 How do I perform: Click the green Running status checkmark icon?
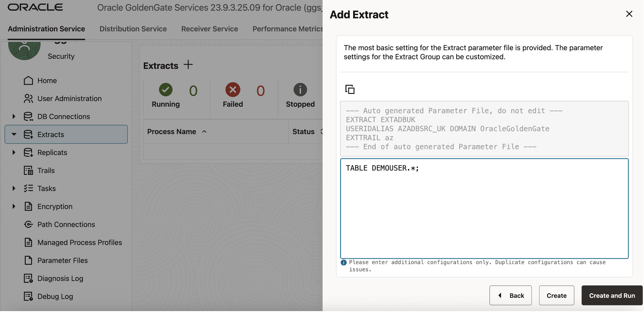pyautogui.click(x=166, y=90)
